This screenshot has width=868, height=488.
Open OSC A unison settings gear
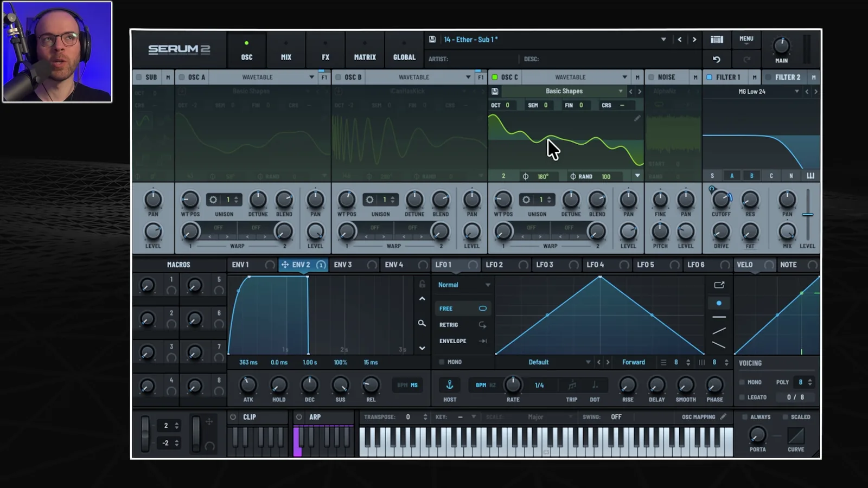[x=213, y=200]
